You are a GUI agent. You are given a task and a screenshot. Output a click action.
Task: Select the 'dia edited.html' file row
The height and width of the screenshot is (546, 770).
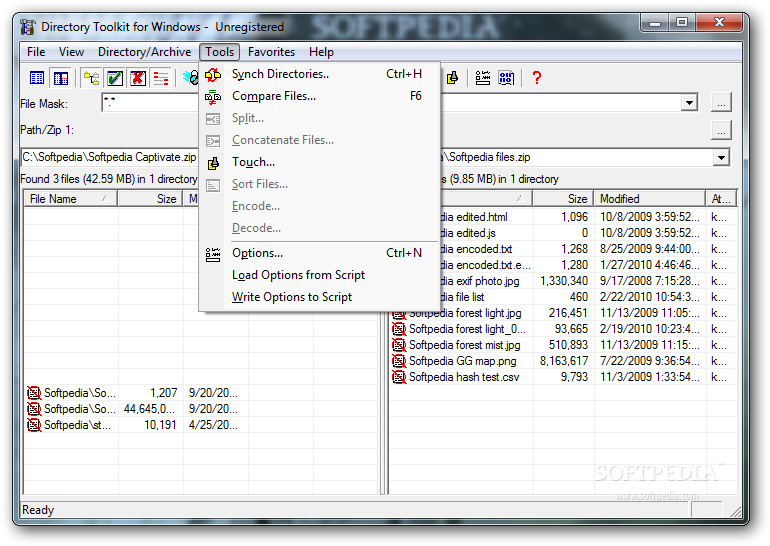tap(563, 217)
